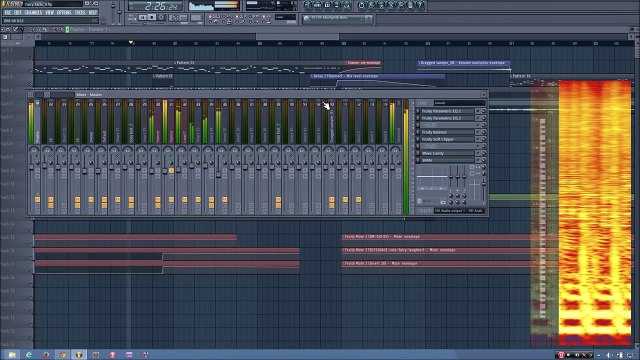Open the first Fruity Parametric EQ 2 plugin
Viewport: 640px width, 360px height.
point(447,111)
